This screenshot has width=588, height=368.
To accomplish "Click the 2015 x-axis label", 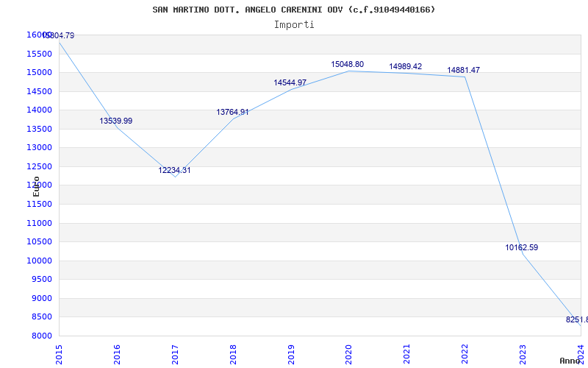I will 59,354.
